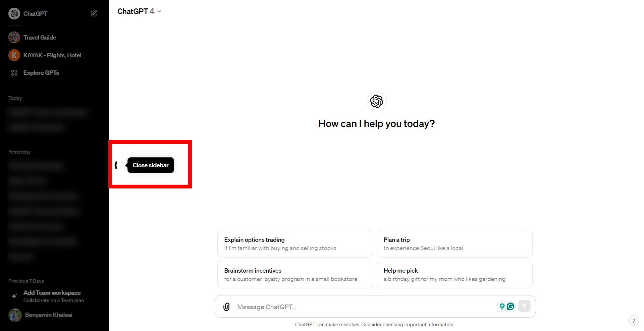
Task: Click the close sidebar handle
Action: (116, 165)
